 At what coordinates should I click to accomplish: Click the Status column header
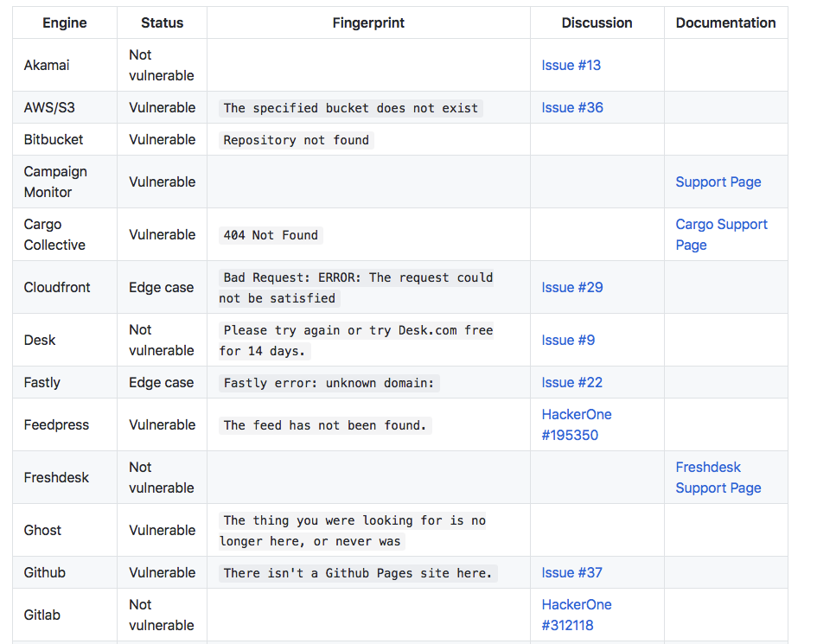[162, 23]
